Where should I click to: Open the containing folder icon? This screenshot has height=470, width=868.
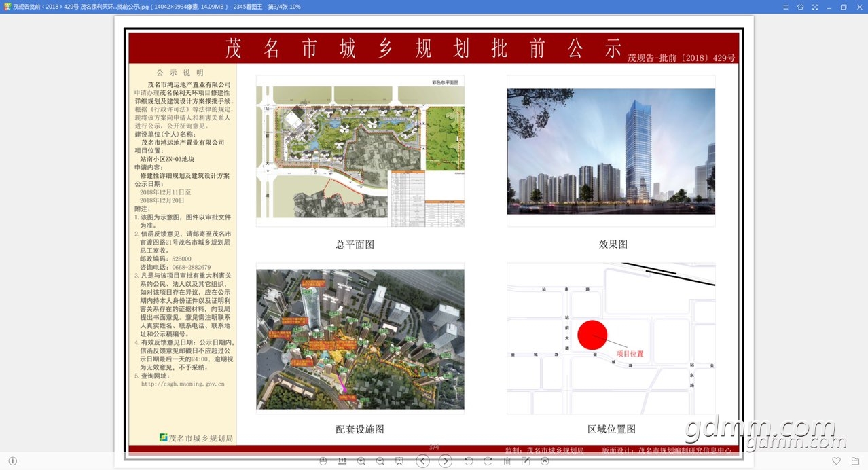coord(855,461)
